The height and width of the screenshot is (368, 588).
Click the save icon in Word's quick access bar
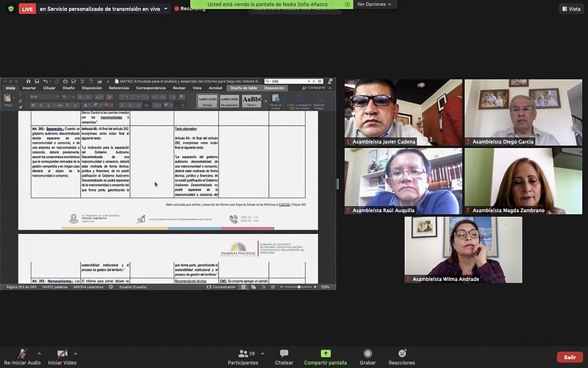(x=37, y=81)
